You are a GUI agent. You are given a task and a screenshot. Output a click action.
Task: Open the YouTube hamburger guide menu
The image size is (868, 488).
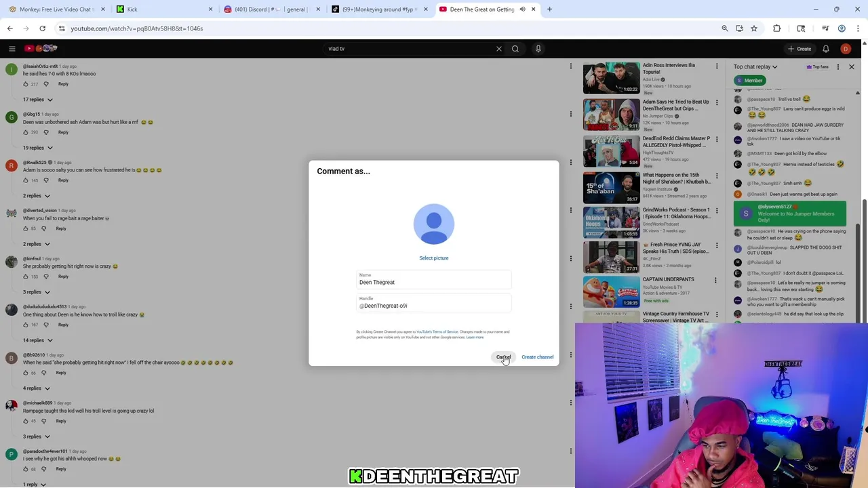click(12, 49)
